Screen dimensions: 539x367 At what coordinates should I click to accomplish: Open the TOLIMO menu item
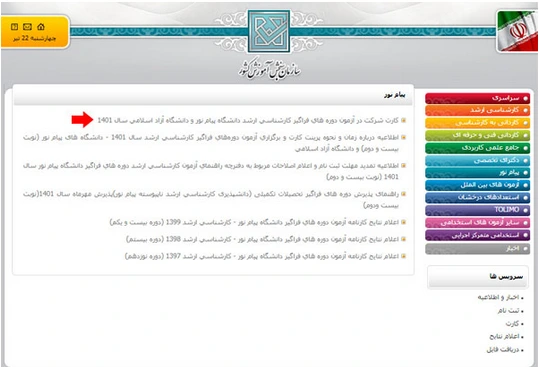477,210
